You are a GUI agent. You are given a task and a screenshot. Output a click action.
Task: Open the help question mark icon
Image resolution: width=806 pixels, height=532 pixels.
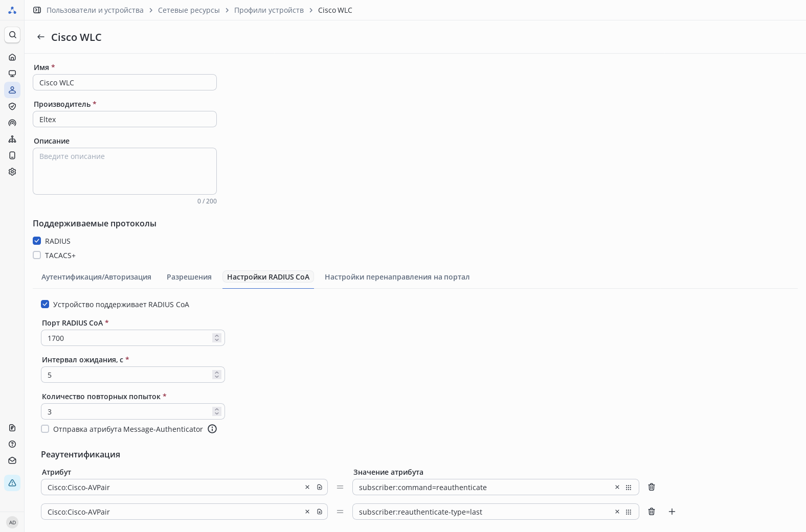12,444
